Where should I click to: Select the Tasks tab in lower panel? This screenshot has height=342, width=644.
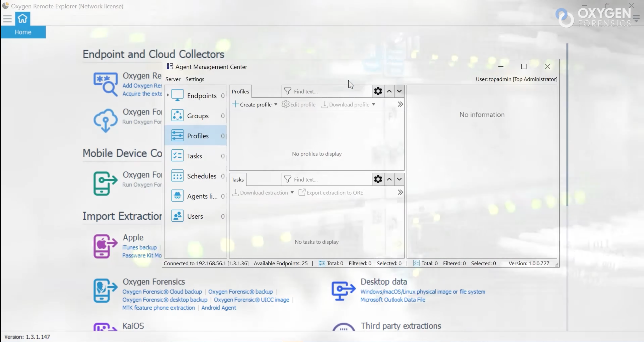coord(237,179)
